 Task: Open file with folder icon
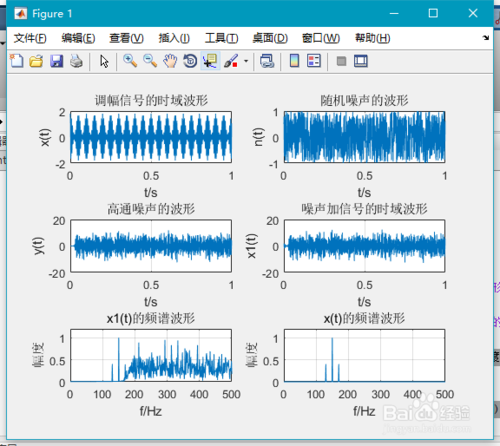tap(36, 61)
